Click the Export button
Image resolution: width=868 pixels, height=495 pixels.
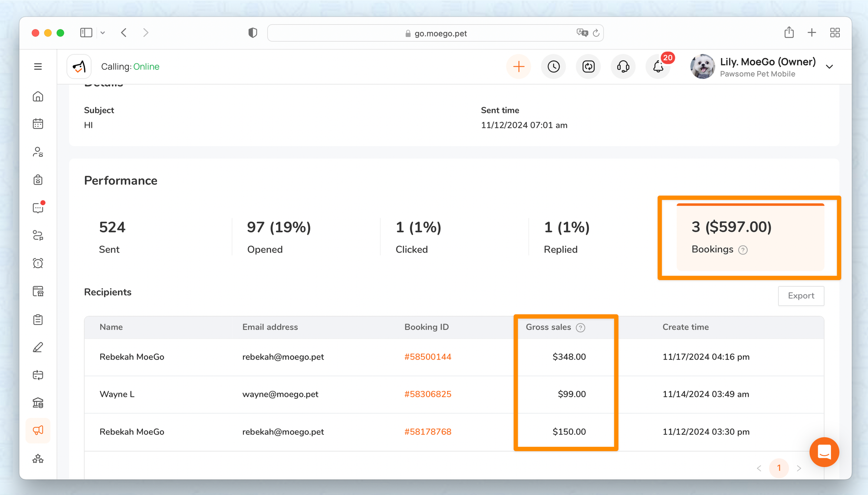pos(801,296)
